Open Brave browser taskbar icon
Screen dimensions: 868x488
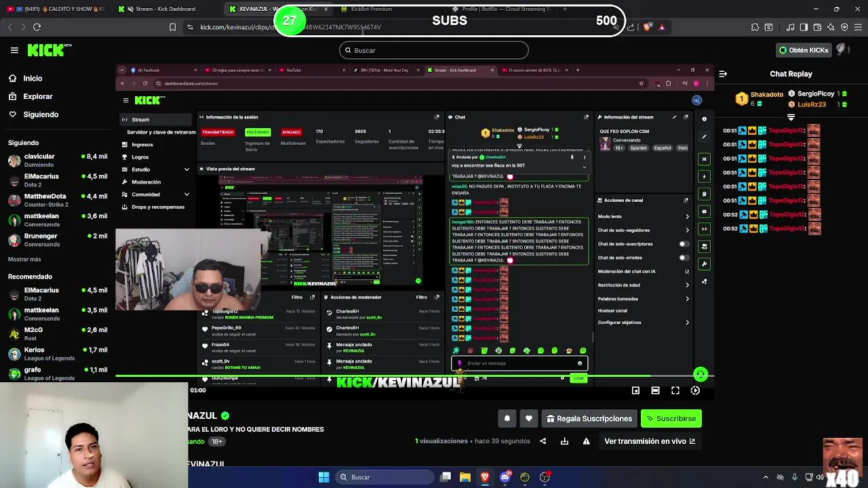click(x=485, y=477)
